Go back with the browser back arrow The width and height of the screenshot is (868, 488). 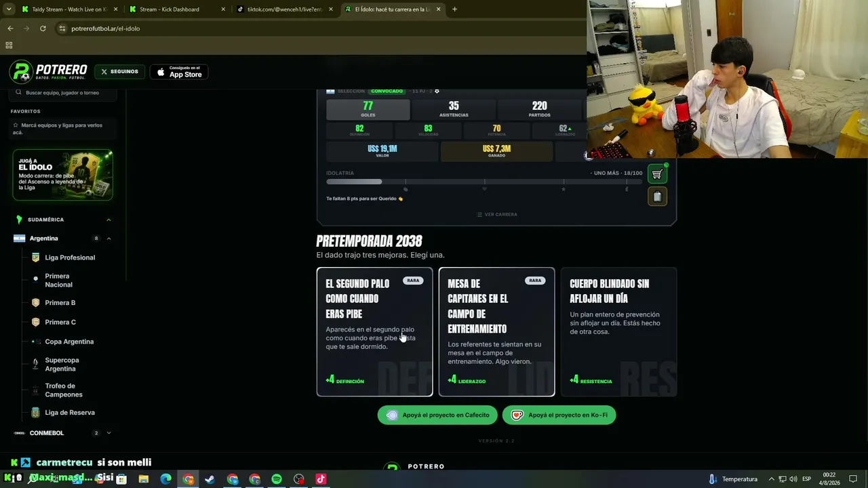pos(10,28)
